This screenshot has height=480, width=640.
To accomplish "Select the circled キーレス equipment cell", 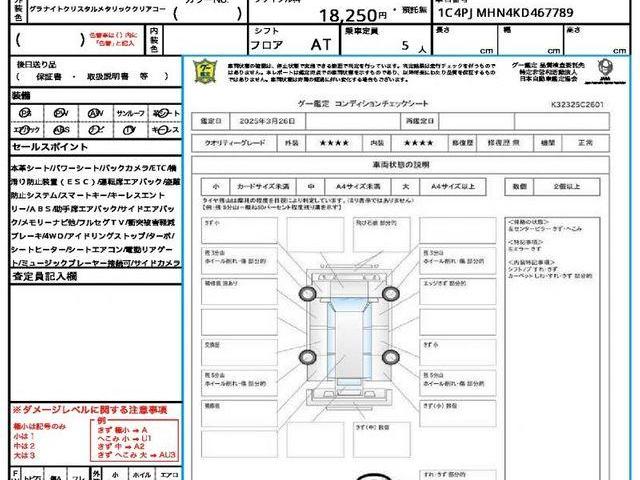I will [165, 130].
